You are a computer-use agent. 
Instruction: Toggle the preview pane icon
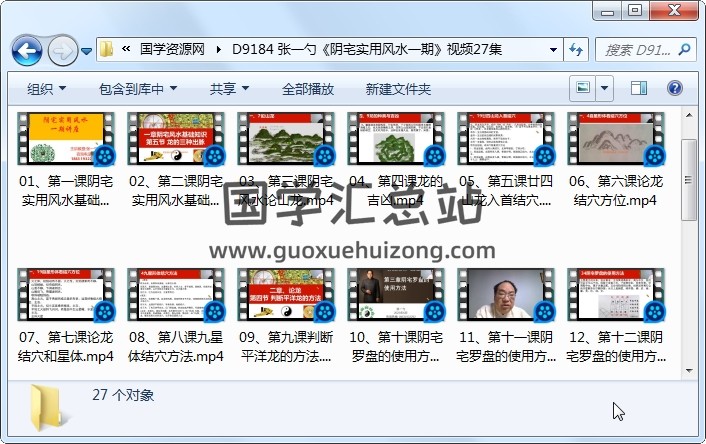tap(638, 87)
